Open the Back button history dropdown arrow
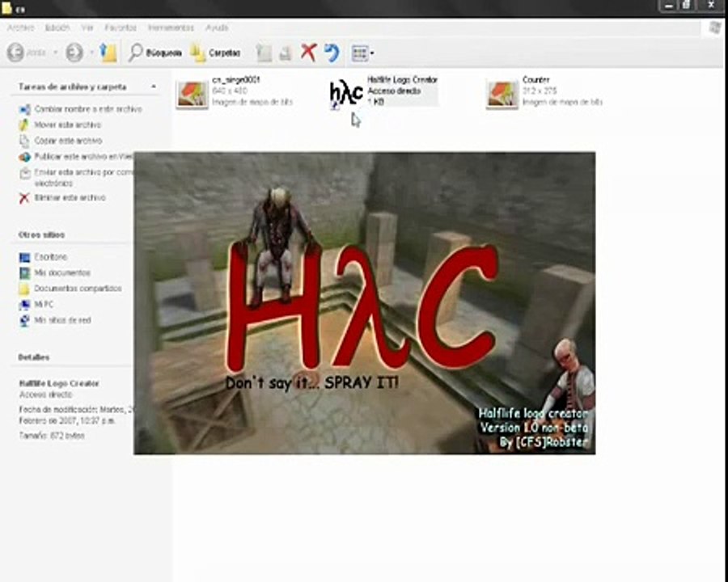The image size is (728, 582). pos(55,53)
